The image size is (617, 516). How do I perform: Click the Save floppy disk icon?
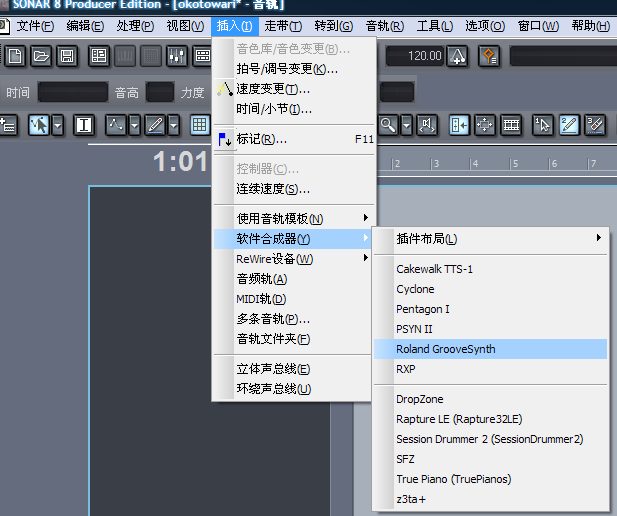67,56
